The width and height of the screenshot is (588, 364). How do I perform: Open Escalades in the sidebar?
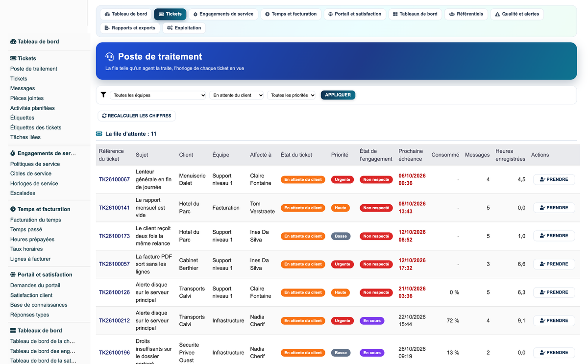click(23, 193)
